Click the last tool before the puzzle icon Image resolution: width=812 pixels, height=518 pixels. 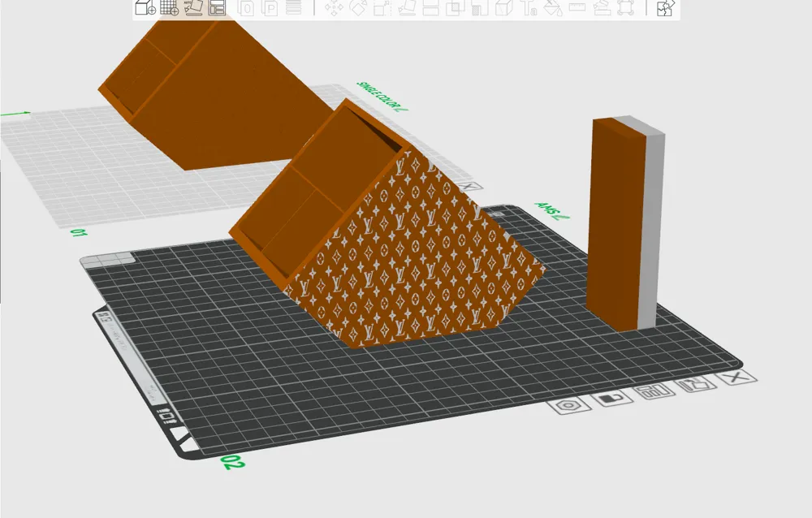click(625, 7)
